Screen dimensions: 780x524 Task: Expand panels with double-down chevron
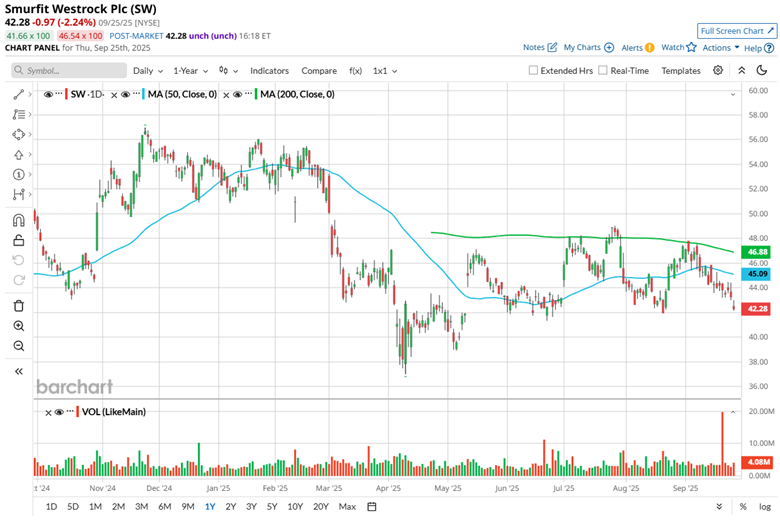(x=719, y=507)
